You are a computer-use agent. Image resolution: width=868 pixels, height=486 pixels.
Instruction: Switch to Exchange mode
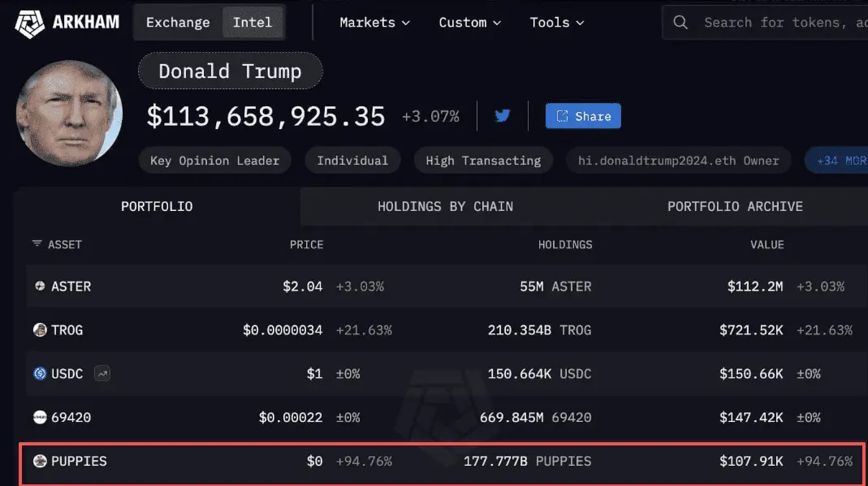[178, 23]
